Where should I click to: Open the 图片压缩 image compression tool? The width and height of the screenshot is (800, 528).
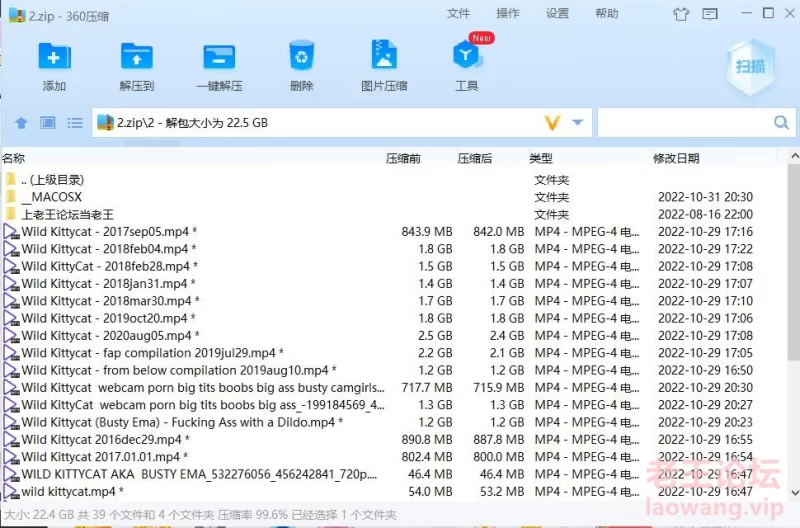click(384, 55)
